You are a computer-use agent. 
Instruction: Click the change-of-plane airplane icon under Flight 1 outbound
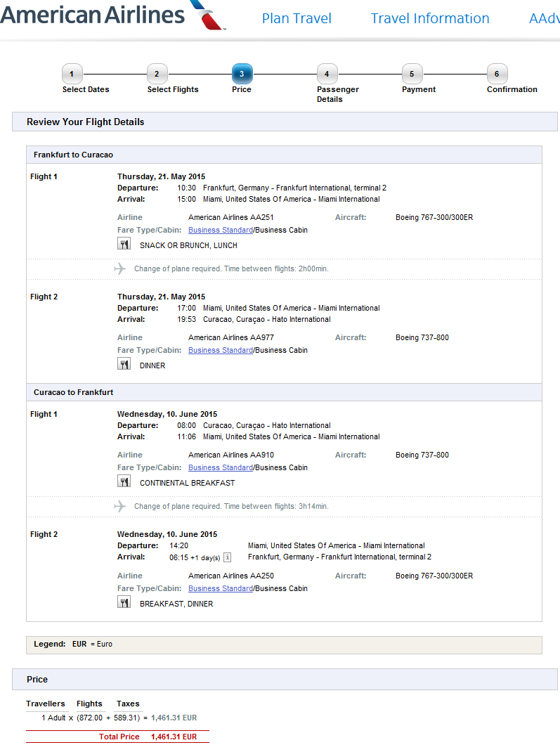pos(119,268)
